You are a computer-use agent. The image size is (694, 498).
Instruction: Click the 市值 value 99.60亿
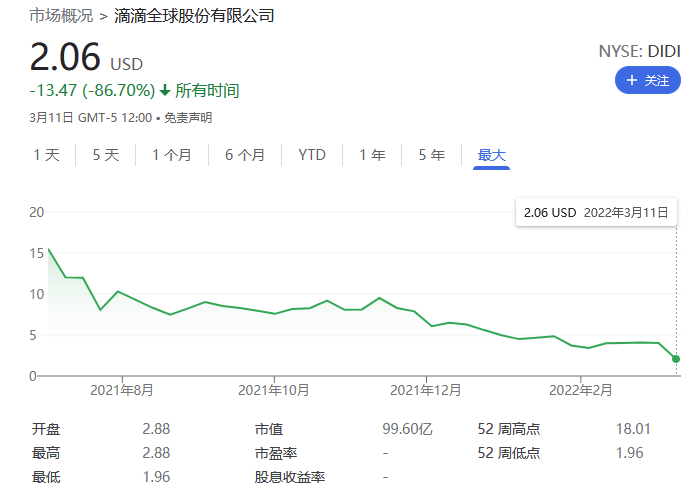tap(407, 429)
